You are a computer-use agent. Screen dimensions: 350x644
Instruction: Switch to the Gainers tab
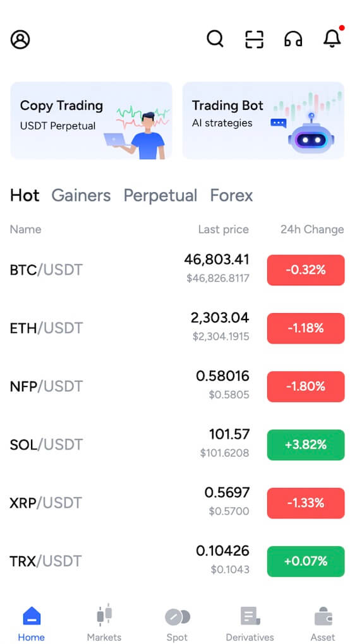tap(81, 196)
